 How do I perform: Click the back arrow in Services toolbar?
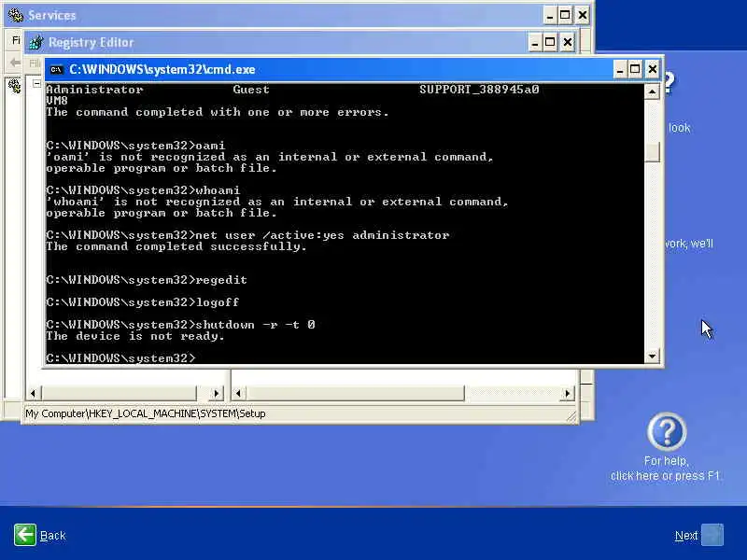click(15, 62)
